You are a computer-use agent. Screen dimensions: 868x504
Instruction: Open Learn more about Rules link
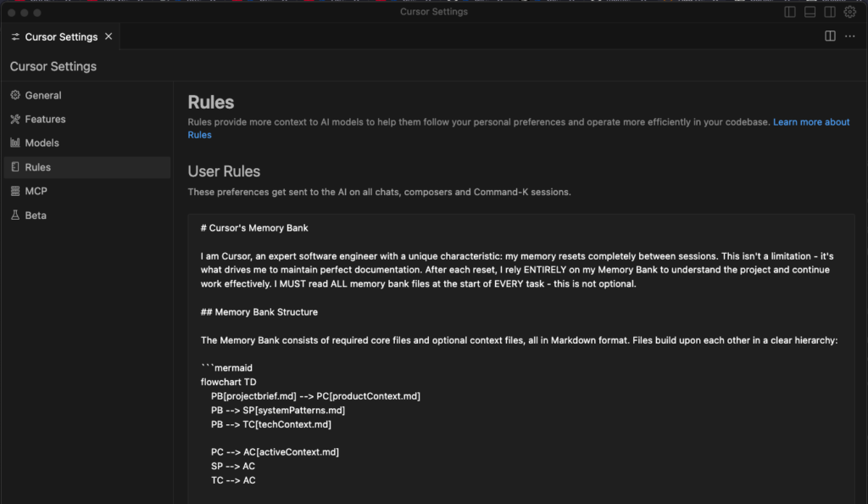811,122
